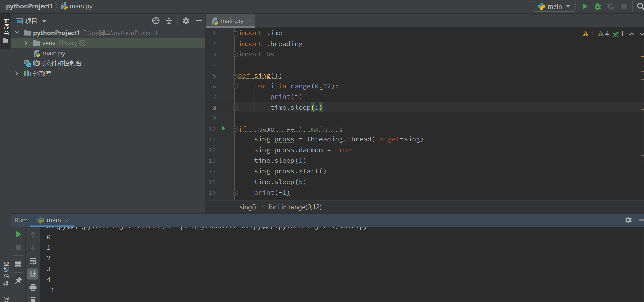
Task: Hide the project tool window
Action: coord(199,21)
